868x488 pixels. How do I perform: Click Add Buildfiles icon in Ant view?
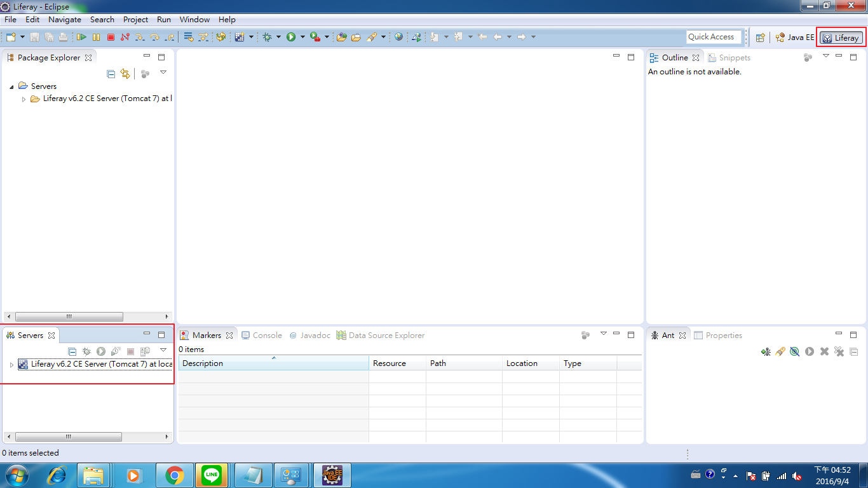[x=766, y=351]
